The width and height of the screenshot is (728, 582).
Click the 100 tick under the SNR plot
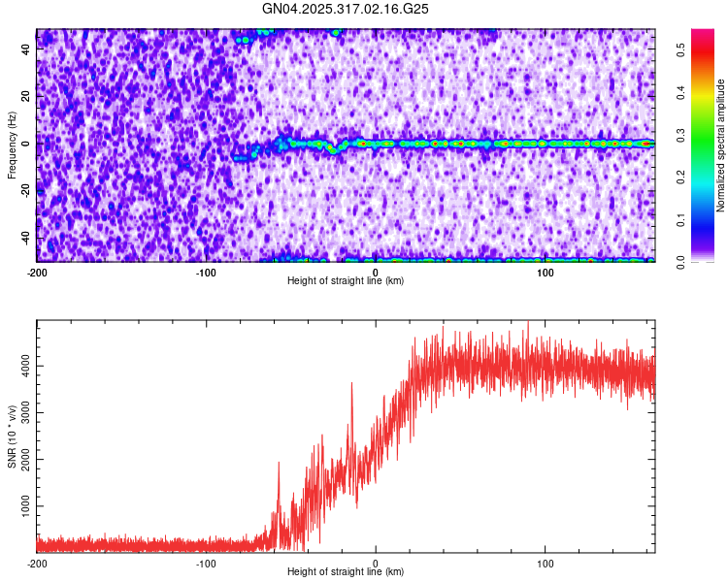pos(546,563)
